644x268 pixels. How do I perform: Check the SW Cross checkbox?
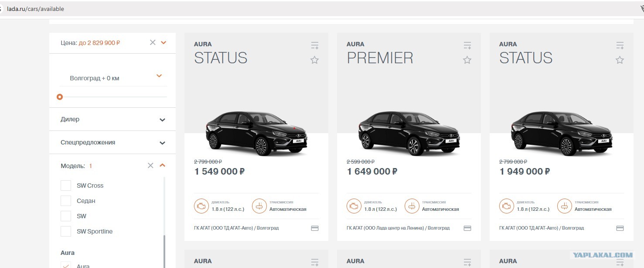pyautogui.click(x=66, y=186)
